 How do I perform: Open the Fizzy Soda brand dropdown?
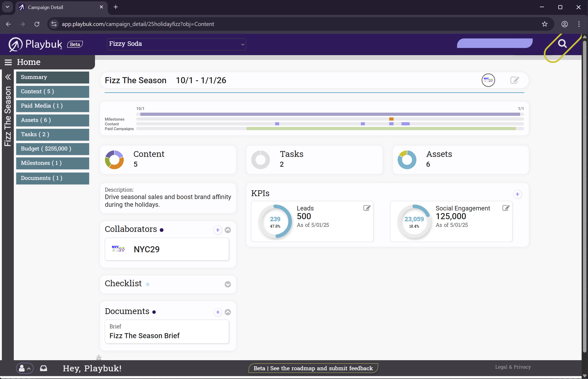[176, 44]
